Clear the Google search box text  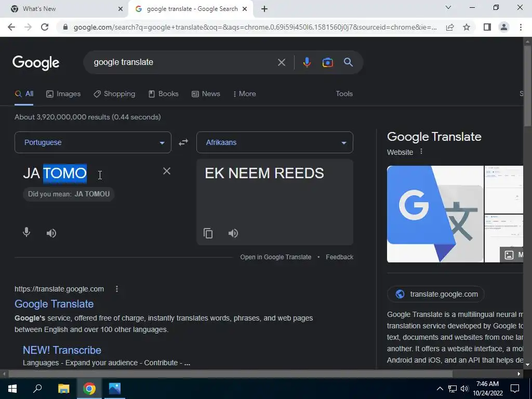click(281, 62)
